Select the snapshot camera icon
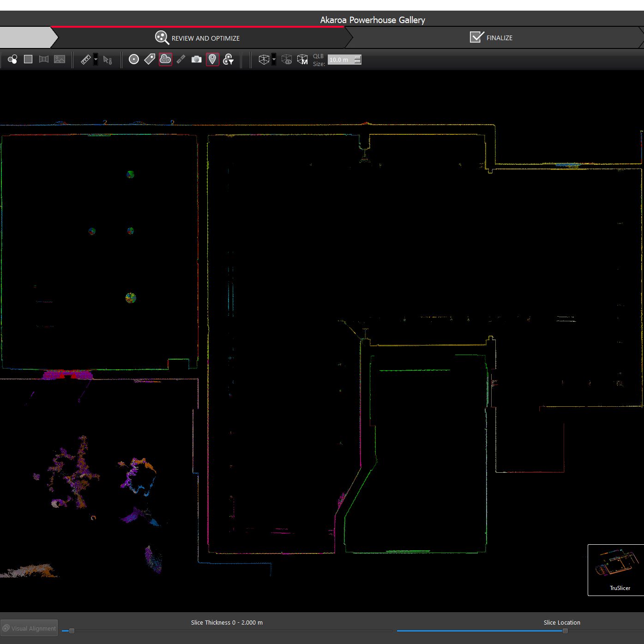644x644 pixels. (197, 60)
